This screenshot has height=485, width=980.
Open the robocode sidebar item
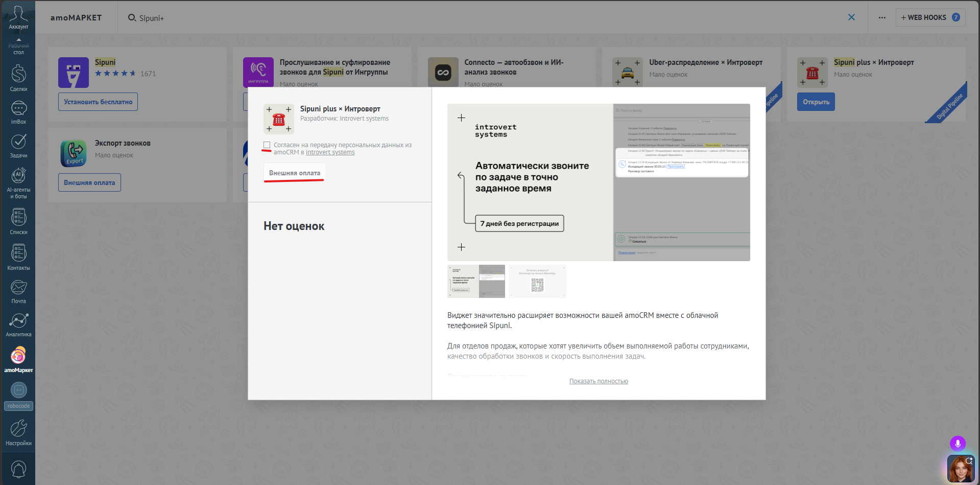click(18, 396)
